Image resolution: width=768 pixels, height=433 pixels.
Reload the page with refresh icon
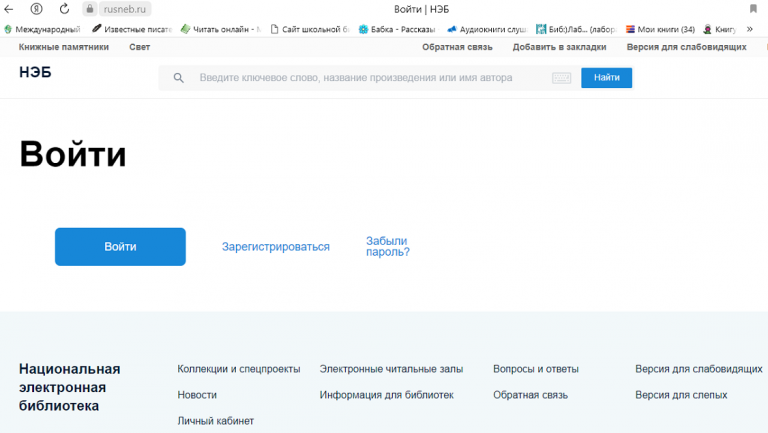[x=65, y=9]
